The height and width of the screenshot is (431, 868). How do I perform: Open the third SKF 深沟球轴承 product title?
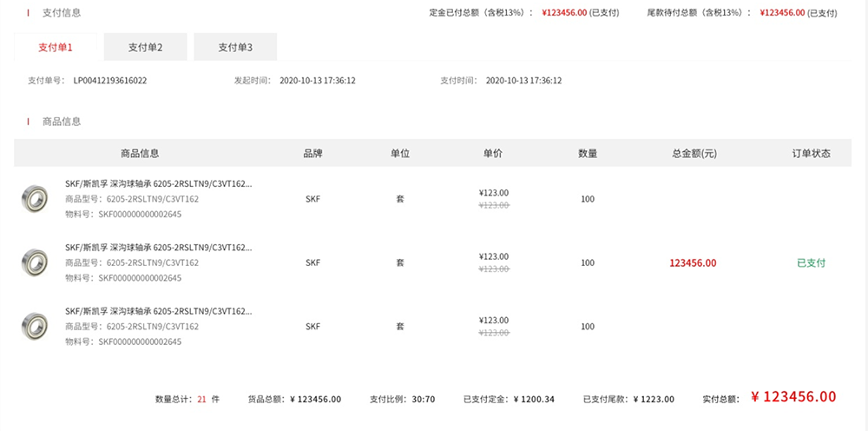point(159,311)
